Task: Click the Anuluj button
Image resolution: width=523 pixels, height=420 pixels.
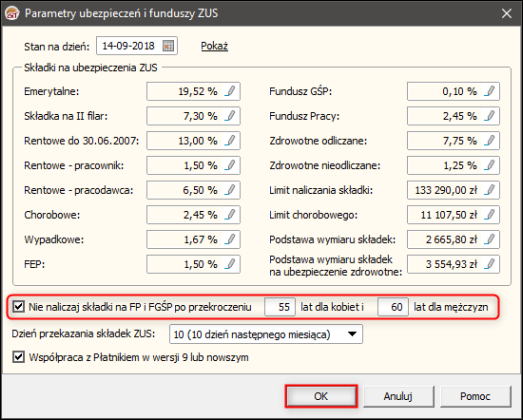Action: coord(398,396)
